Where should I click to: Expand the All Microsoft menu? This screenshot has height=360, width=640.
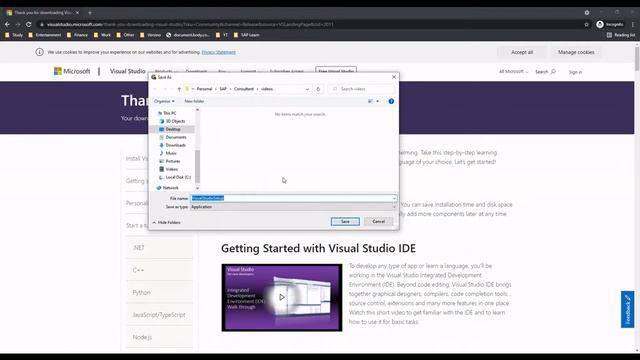513,71
